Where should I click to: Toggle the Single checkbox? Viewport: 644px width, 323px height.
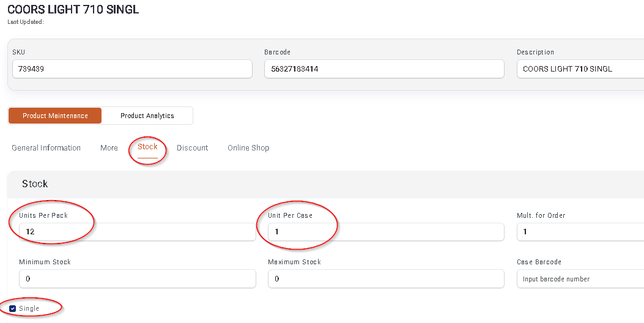coord(12,308)
